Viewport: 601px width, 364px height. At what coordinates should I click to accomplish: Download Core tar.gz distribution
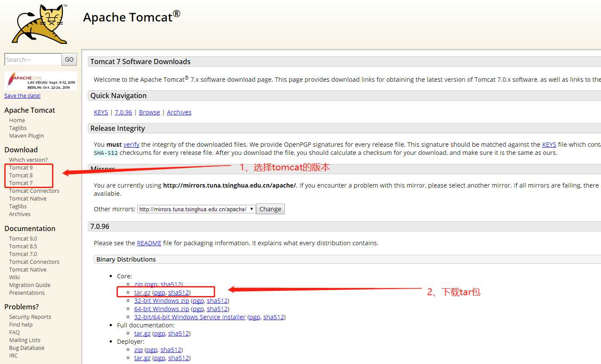142,293
